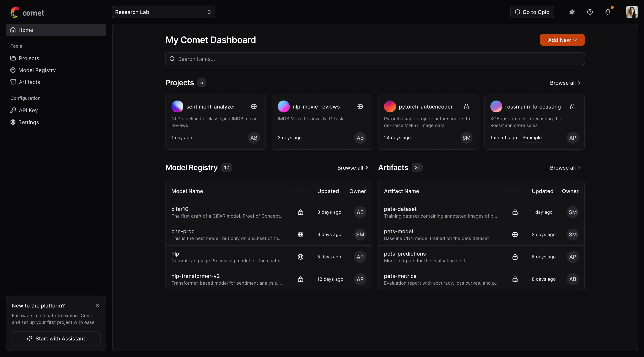Screen dimensions: 644x357
Task: Click the globe icon in cnn-prod row
Action: pyautogui.click(x=301, y=234)
